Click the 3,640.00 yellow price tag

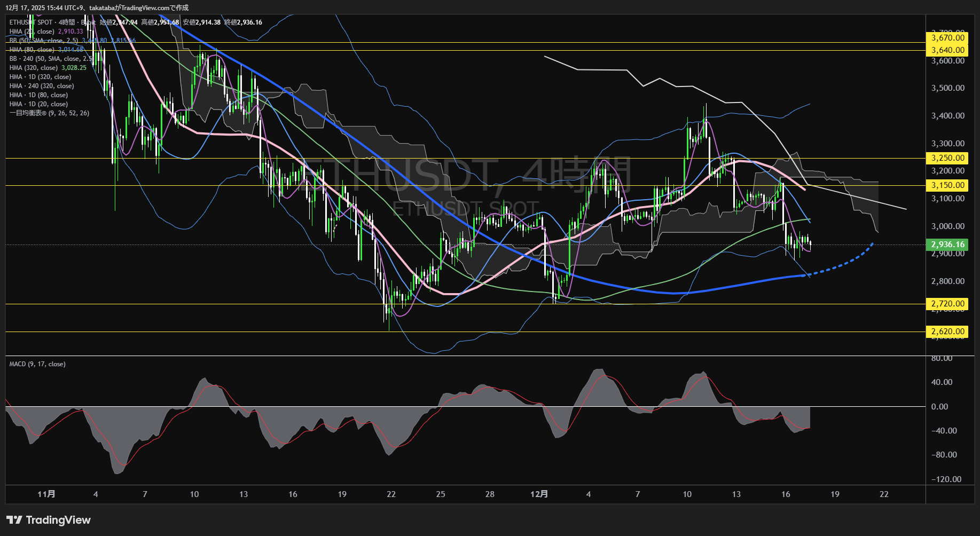[x=947, y=50]
